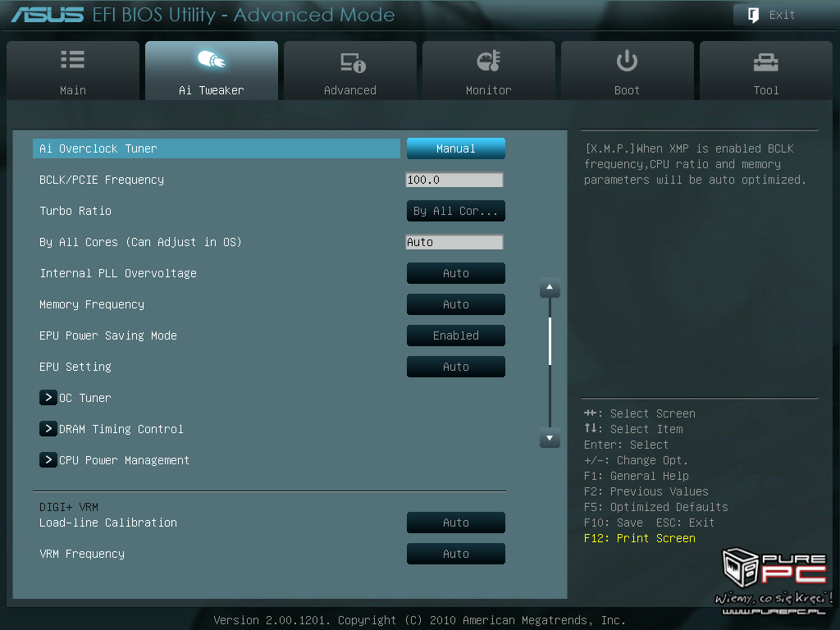Viewport: 840px width, 630px height.
Task: Select the BCLK/PCIE Frequency label
Action: coord(102,180)
